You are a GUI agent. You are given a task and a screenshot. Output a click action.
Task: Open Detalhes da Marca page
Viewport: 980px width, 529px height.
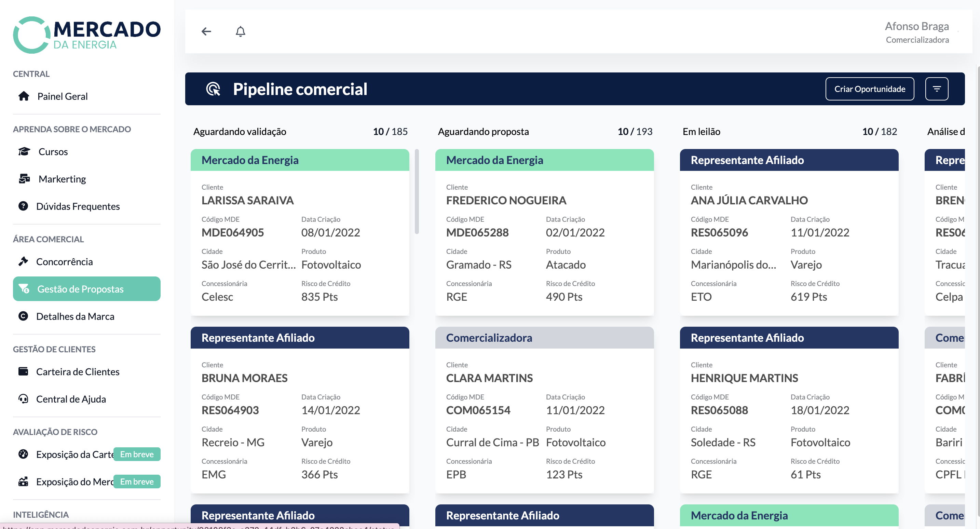tap(87, 316)
